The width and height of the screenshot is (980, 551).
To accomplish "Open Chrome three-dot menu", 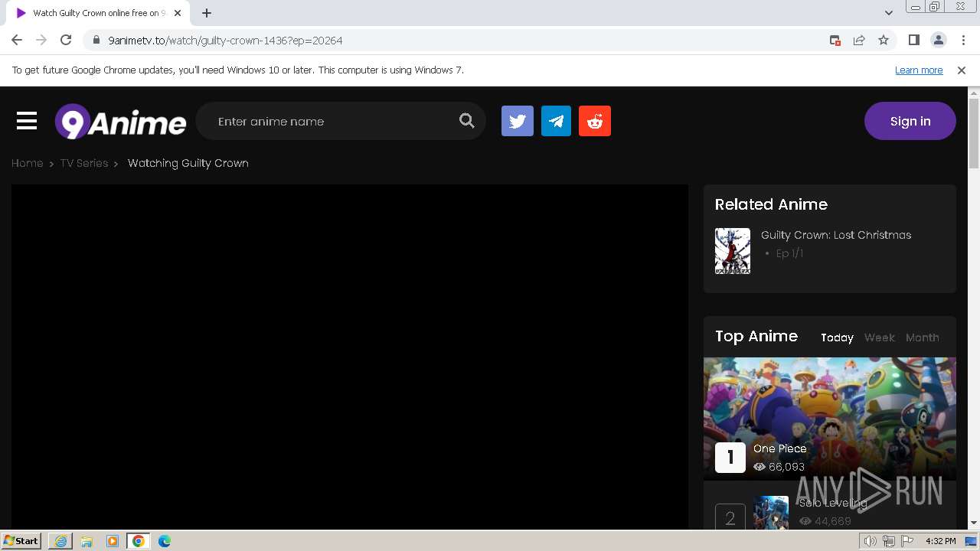I will (963, 41).
